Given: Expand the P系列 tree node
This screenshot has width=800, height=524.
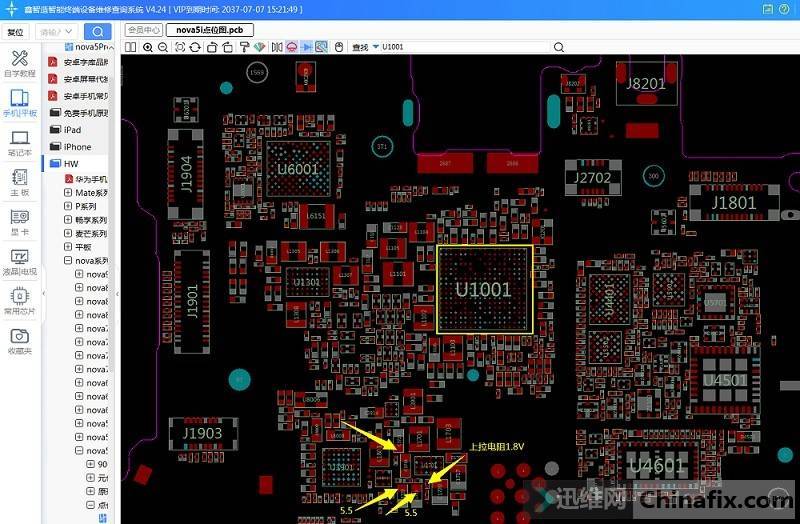Looking at the screenshot, I should [68, 206].
